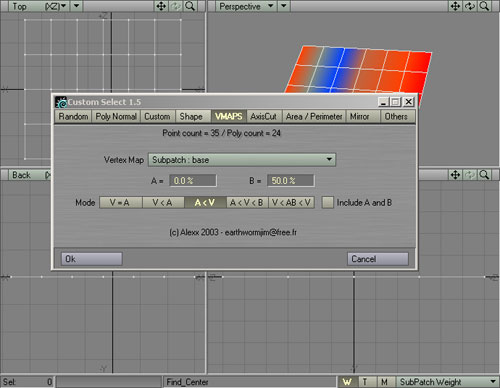Viewport: 500px width, 388px height.
Task: Open the Poly Normal tab
Action: pyautogui.click(x=116, y=117)
